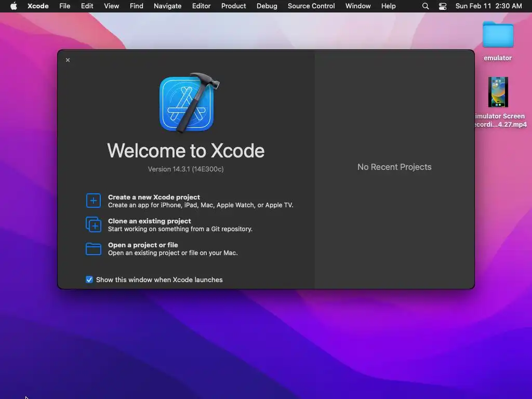Screen dimensions: 532x399
Task: Open the File menu
Action: coord(65,6)
